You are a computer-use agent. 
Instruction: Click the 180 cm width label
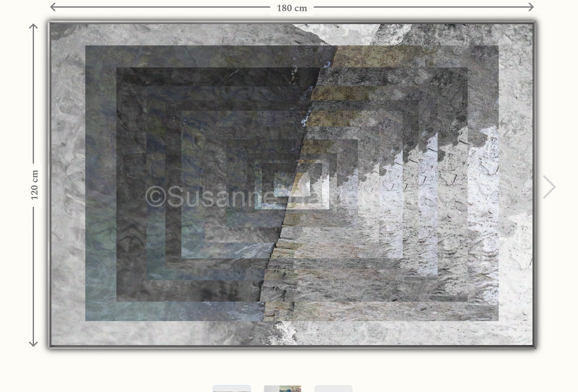(292, 8)
